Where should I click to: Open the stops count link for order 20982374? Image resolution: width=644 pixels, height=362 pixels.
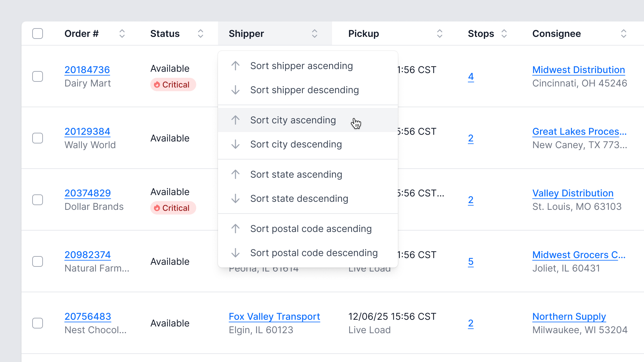point(471,261)
